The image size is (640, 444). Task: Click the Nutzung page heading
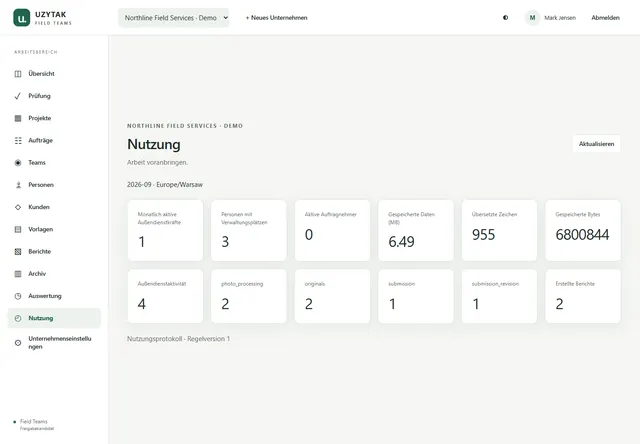tap(153, 144)
